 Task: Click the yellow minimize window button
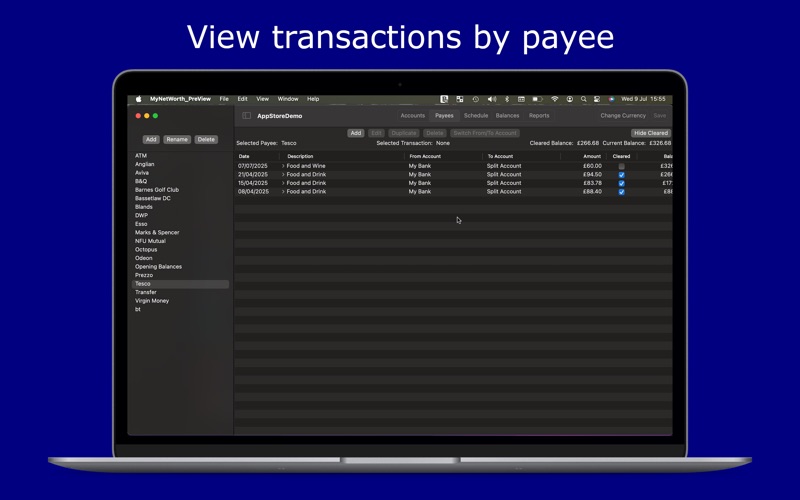(x=146, y=116)
